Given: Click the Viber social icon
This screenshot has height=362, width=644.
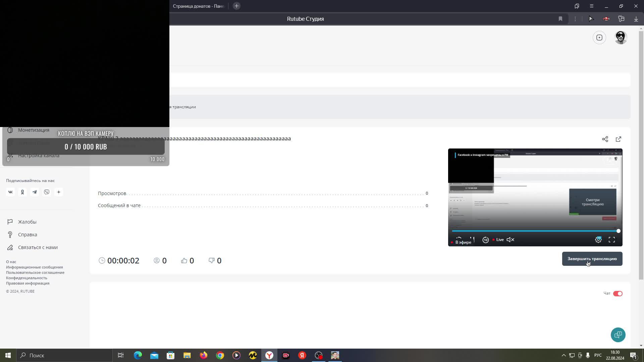Looking at the screenshot, I should (x=47, y=192).
